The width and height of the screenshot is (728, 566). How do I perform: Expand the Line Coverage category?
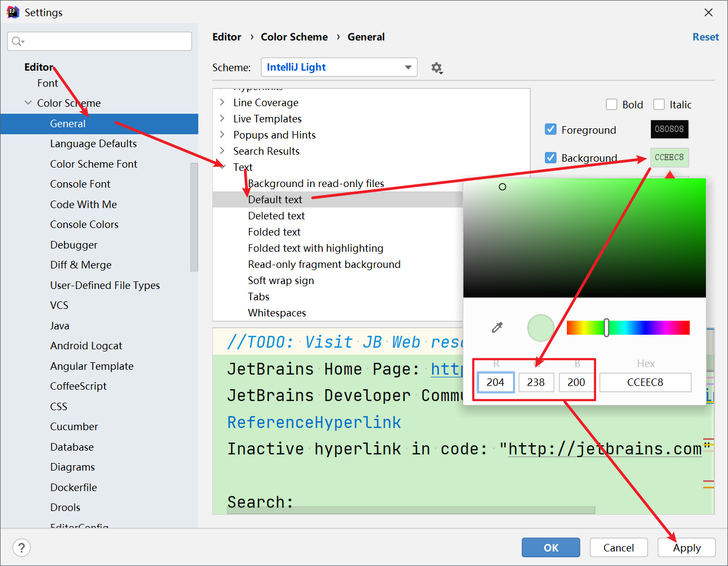click(x=222, y=102)
